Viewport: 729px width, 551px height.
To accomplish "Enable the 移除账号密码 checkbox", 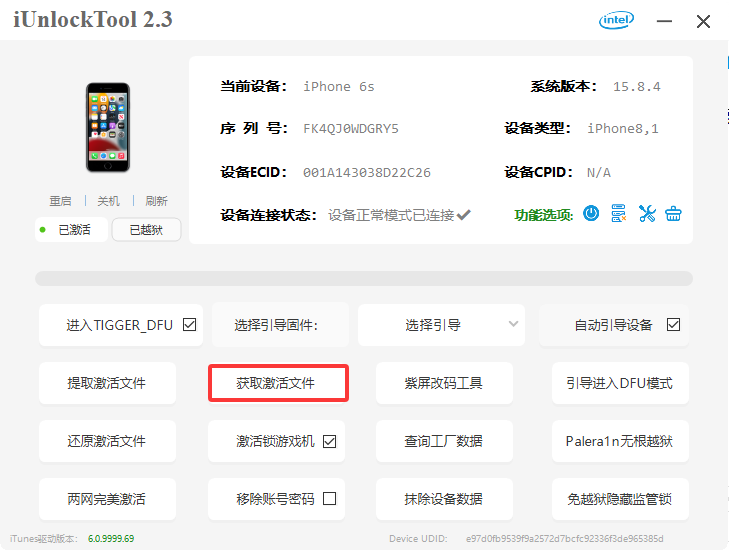I will click(x=330, y=498).
